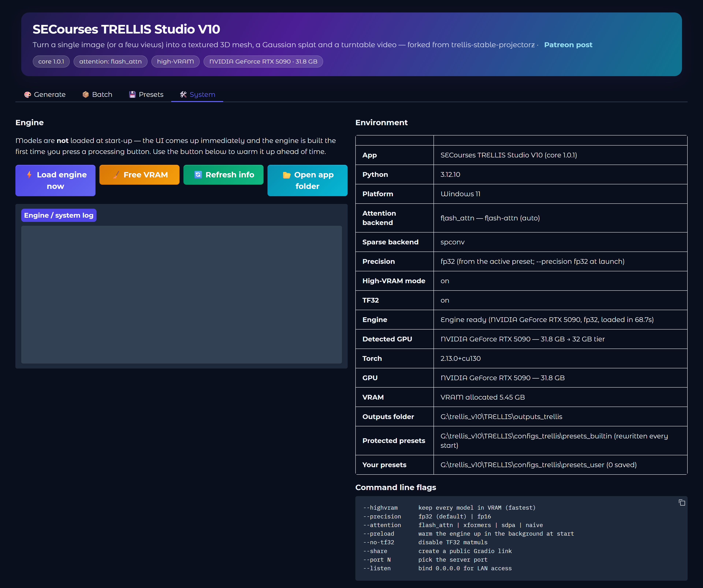
Task: Click the spconv sparse backend value
Action: (453, 242)
